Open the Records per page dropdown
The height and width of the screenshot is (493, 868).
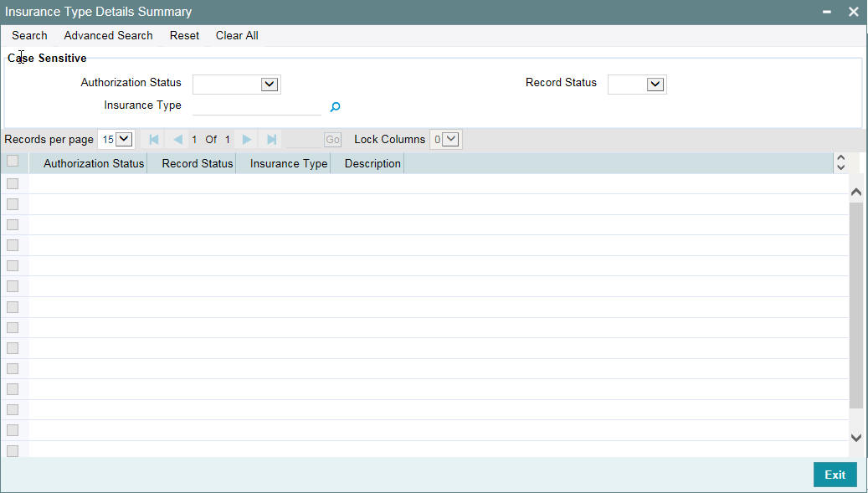point(116,140)
